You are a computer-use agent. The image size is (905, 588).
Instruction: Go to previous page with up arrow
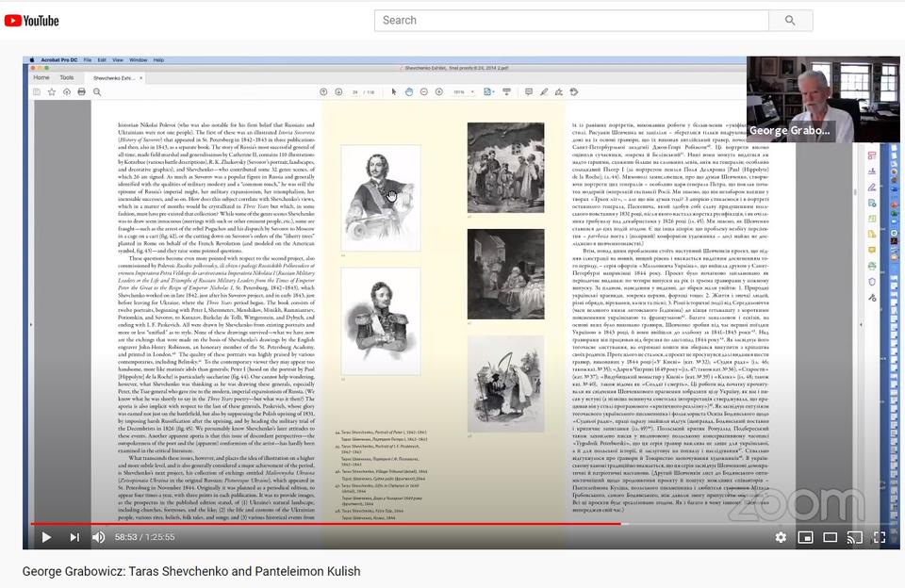click(x=323, y=91)
